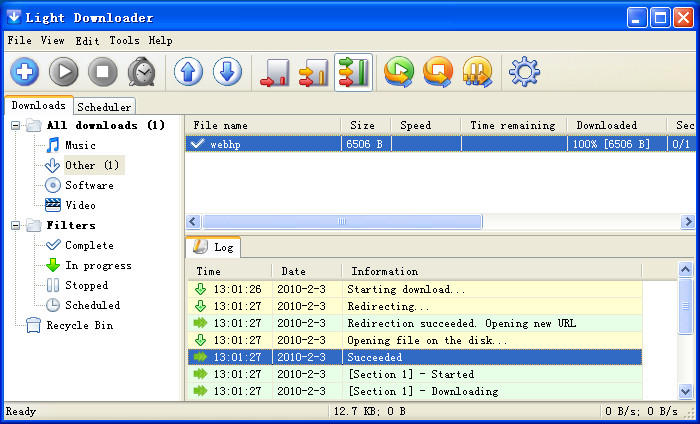Image resolution: width=700 pixels, height=424 pixels.
Task: Click the pause bars icon beside Stopped
Action: [x=53, y=285]
